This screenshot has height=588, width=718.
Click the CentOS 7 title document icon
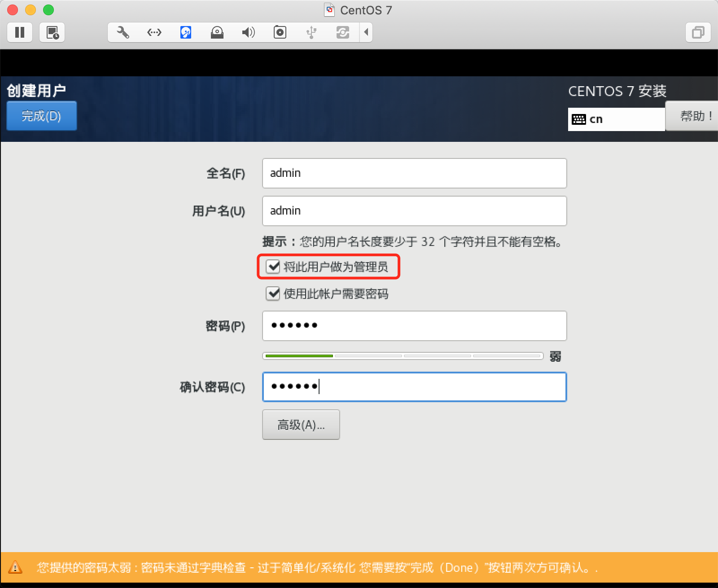[x=330, y=10]
